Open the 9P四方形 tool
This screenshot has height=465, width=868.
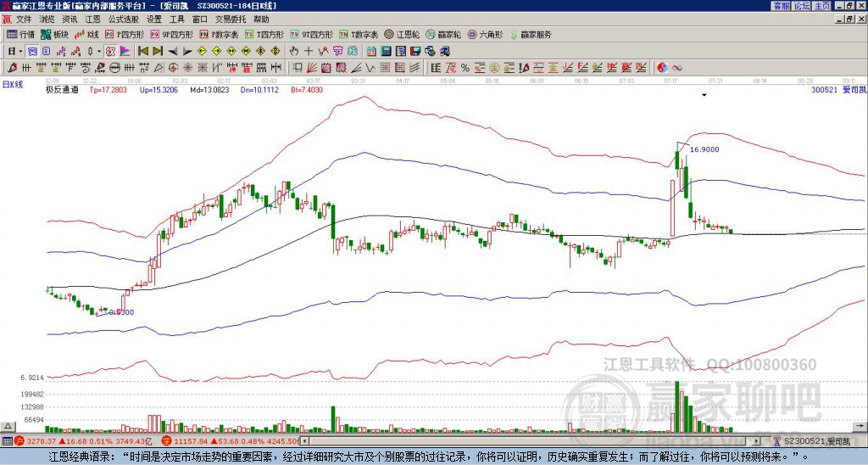[172, 34]
